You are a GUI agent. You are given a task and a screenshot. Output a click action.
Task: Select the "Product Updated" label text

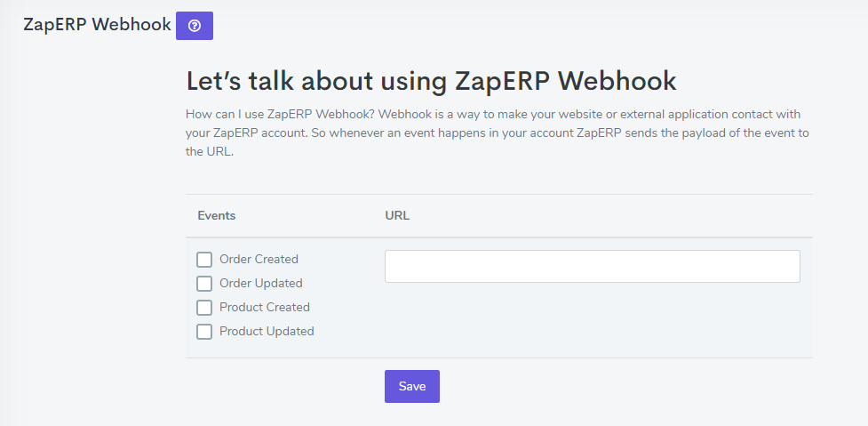pyautogui.click(x=267, y=331)
